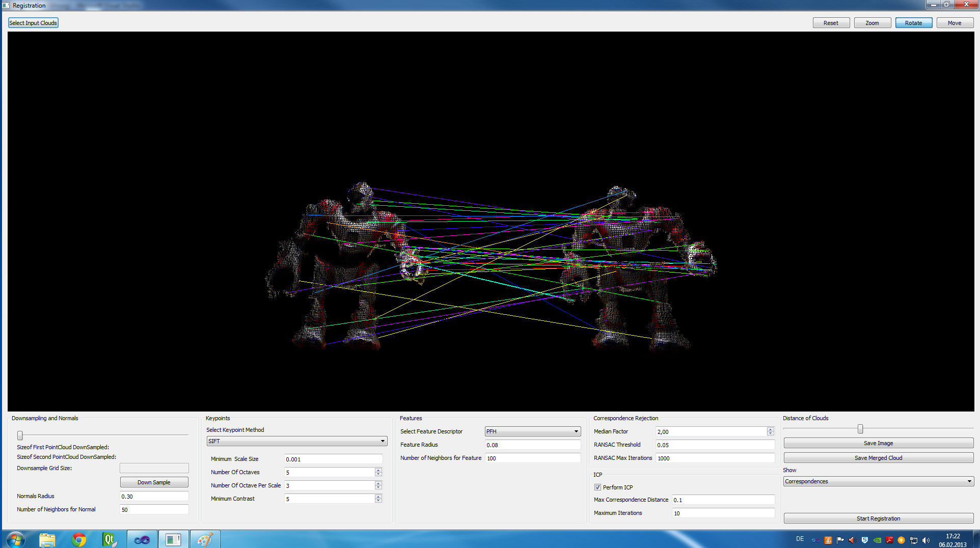The height and width of the screenshot is (548, 980).
Task: Expand the Select Feature Descriptor PFH dropdown
Action: [x=532, y=431]
